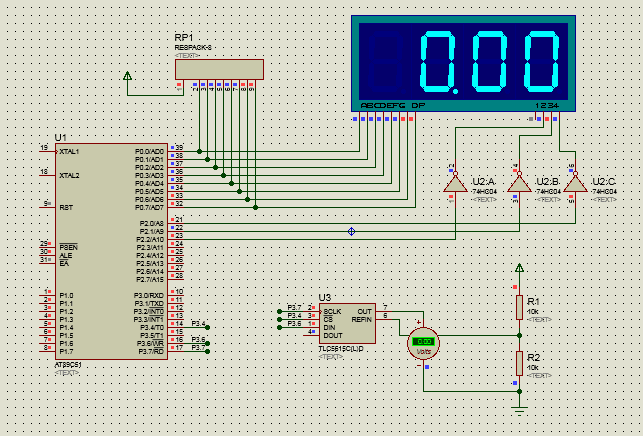Click the DOUT pin label on U3

[333, 336]
